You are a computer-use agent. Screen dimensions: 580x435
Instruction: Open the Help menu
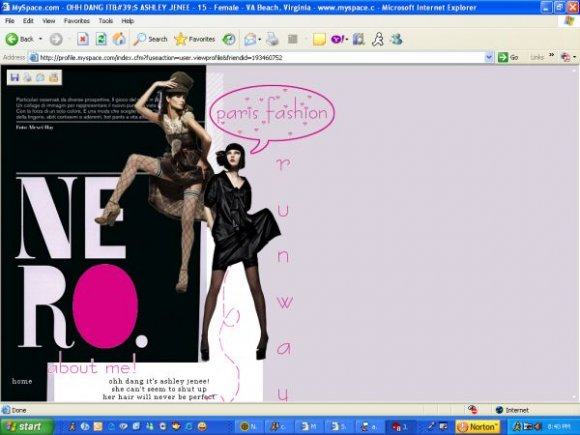(128, 21)
